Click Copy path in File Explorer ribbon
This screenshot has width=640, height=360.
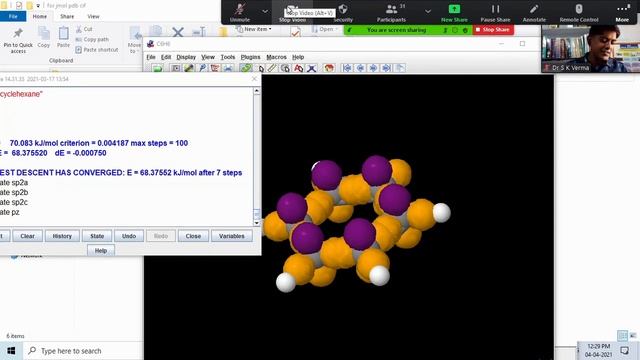coord(92,40)
